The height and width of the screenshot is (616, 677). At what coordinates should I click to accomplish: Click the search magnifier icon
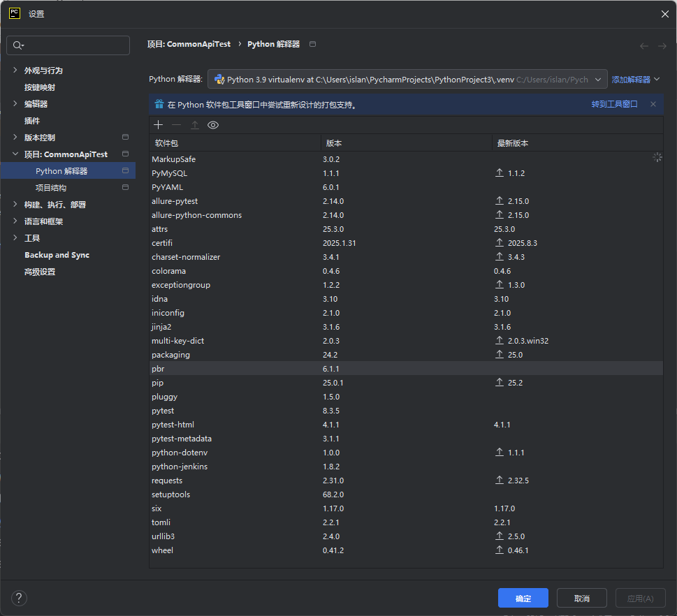coord(18,45)
